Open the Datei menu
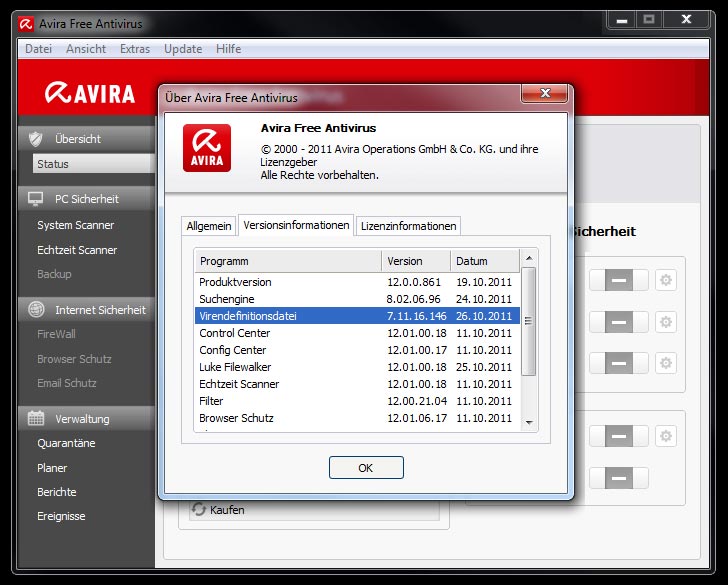 tap(39, 49)
